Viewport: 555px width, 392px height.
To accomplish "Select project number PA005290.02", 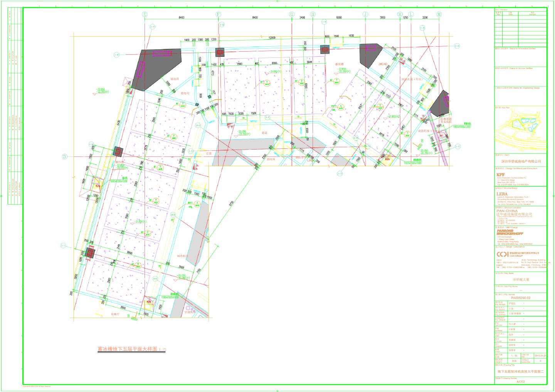I will click(521, 298).
